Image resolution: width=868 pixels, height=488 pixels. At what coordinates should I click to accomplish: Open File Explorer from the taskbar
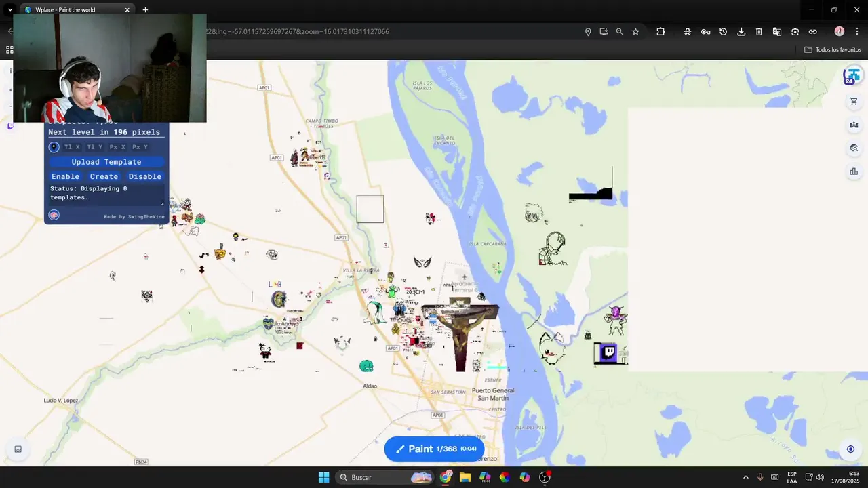(465, 477)
